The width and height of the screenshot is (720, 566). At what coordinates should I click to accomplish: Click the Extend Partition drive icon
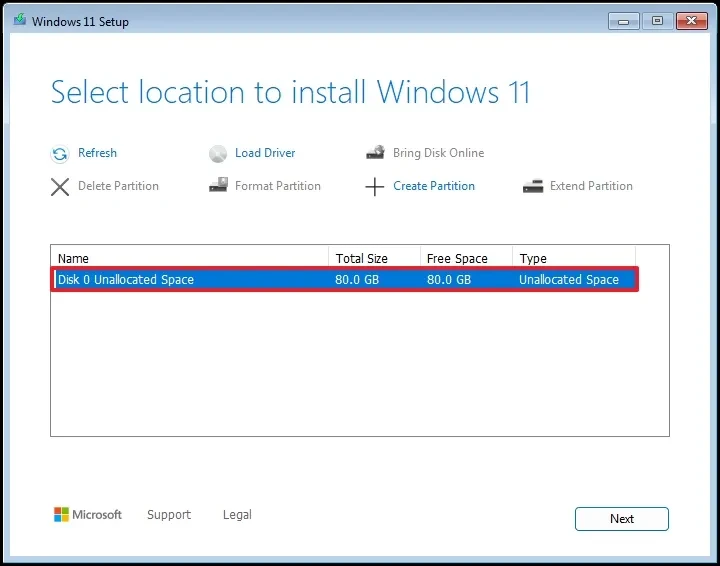[x=533, y=186]
